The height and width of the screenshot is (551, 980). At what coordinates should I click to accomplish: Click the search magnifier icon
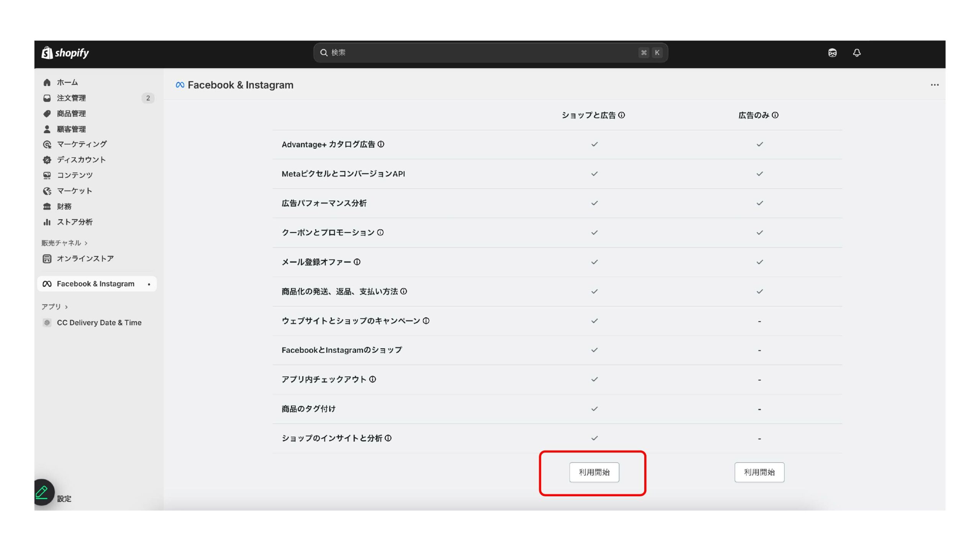324,52
